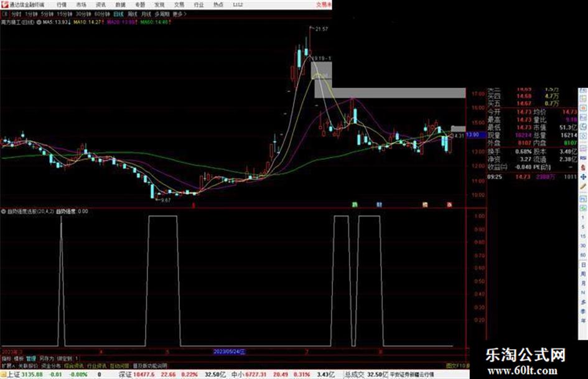Click the red dollar sign icon in right toolbar
This screenshot has width=588, height=379.
pyautogui.click(x=583, y=167)
